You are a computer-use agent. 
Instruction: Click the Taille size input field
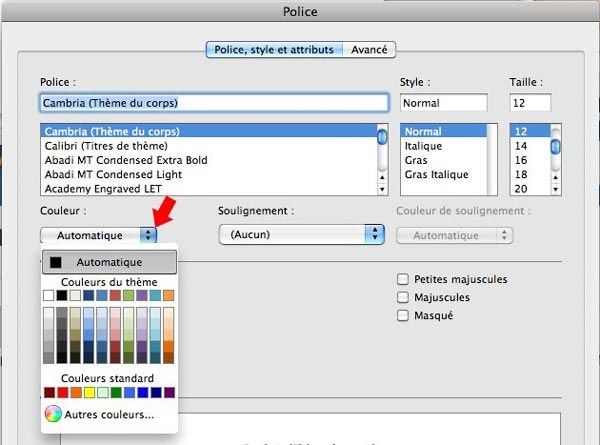click(x=531, y=102)
